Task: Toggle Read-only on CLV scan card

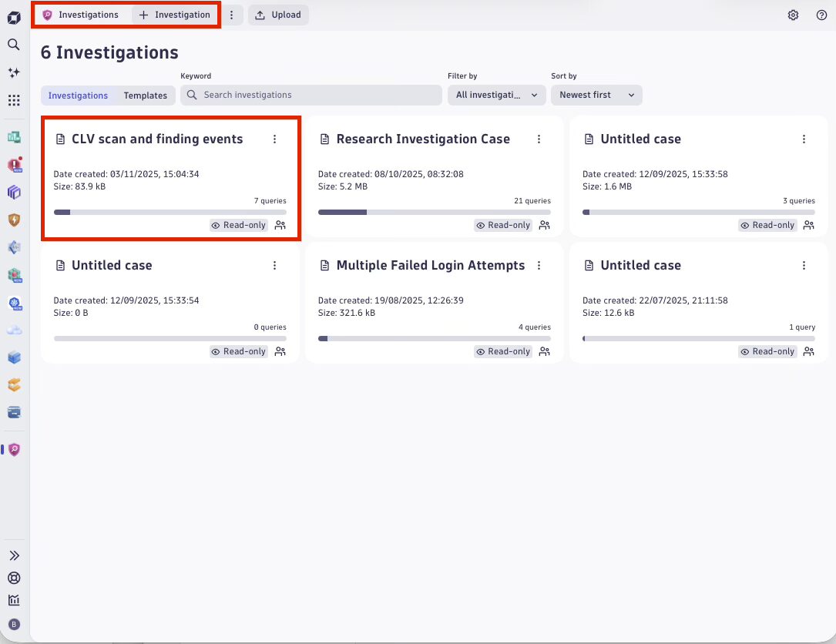Action: (239, 225)
